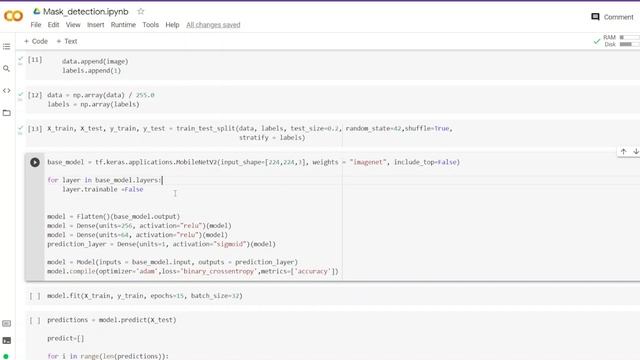
Task: Click the empty bracket of predictions cell
Action: tap(35, 320)
